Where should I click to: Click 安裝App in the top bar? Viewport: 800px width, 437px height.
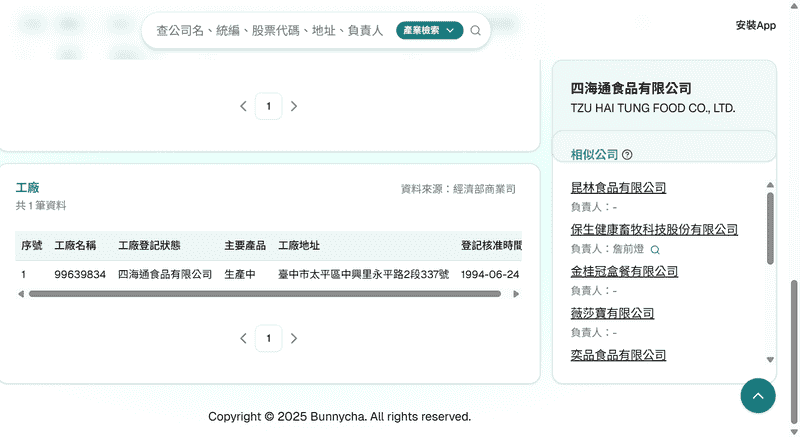point(755,26)
